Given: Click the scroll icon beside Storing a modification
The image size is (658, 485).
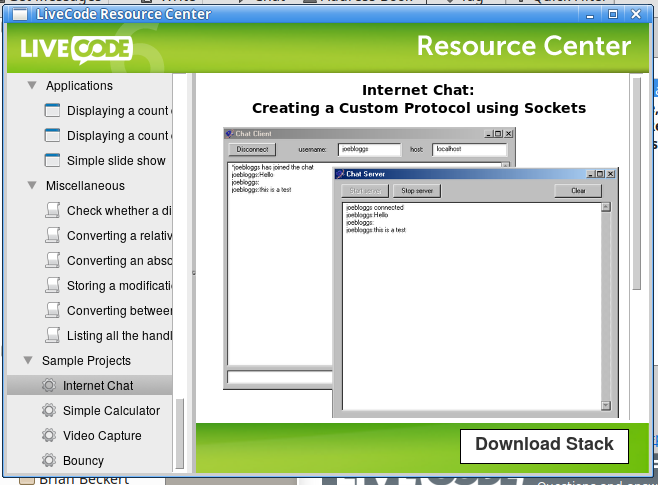Looking at the screenshot, I should click(x=54, y=286).
